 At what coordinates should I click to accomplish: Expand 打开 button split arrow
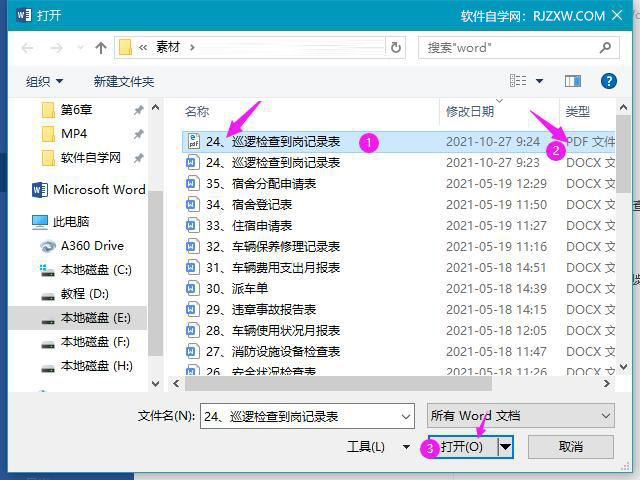click(x=505, y=447)
